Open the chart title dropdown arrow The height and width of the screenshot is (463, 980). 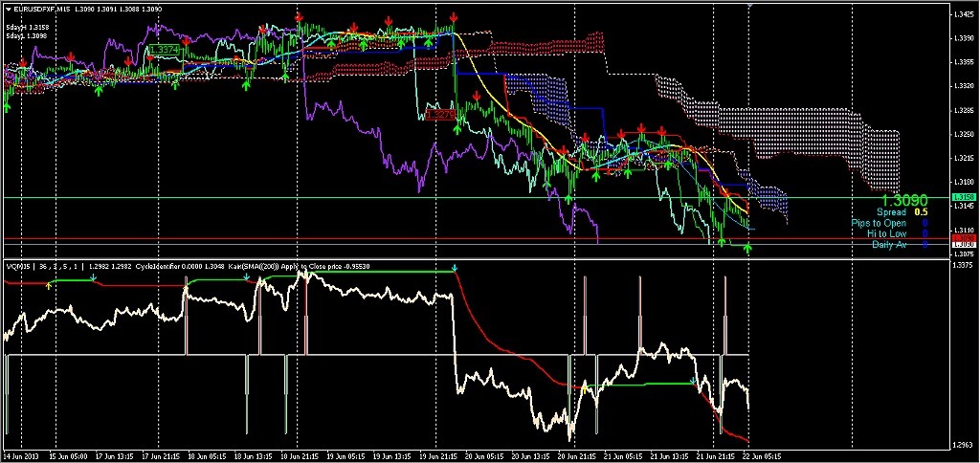8,10
